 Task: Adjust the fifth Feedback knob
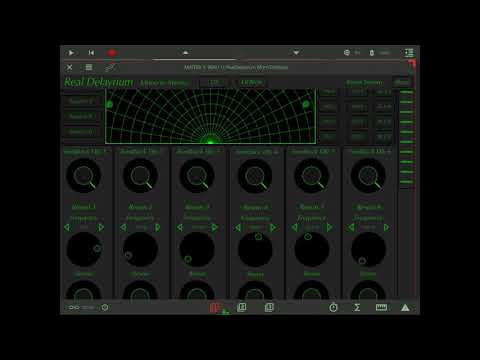311,176
